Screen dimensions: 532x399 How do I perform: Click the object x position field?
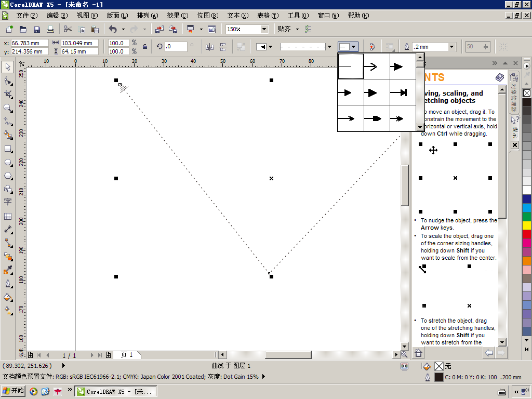pyautogui.click(x=30, y=43)
